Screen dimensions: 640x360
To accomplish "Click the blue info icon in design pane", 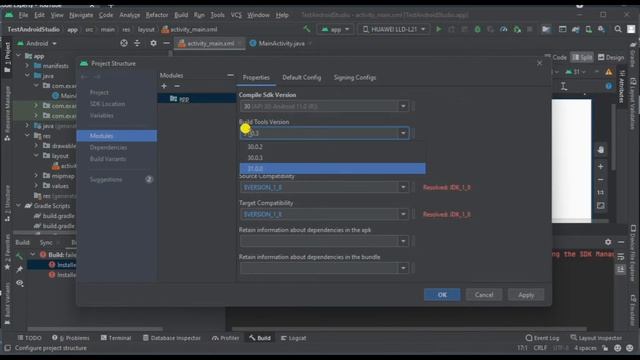I will click(x=609, y=86).
